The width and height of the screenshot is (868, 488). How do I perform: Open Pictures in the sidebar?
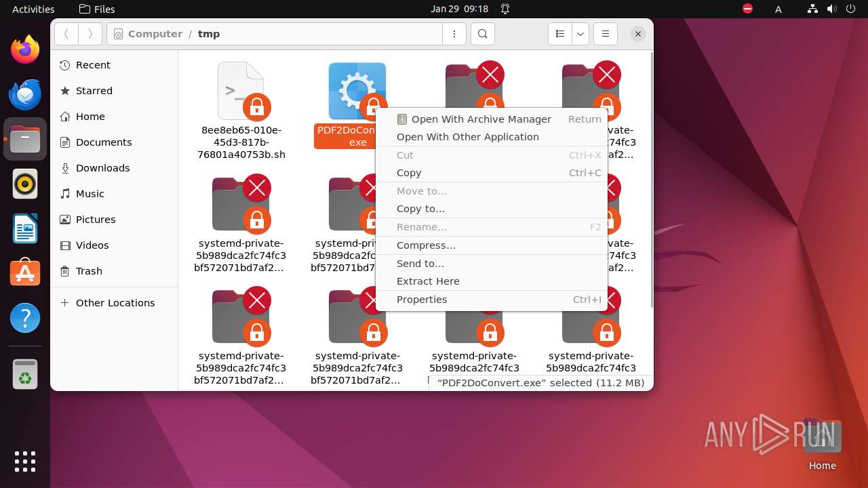coord(114,220)
